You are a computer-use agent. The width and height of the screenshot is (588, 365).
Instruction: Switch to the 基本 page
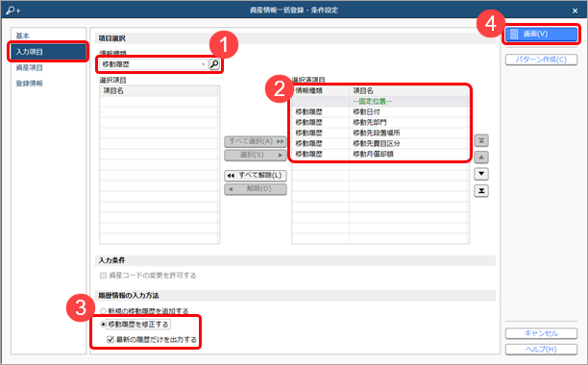22,36
